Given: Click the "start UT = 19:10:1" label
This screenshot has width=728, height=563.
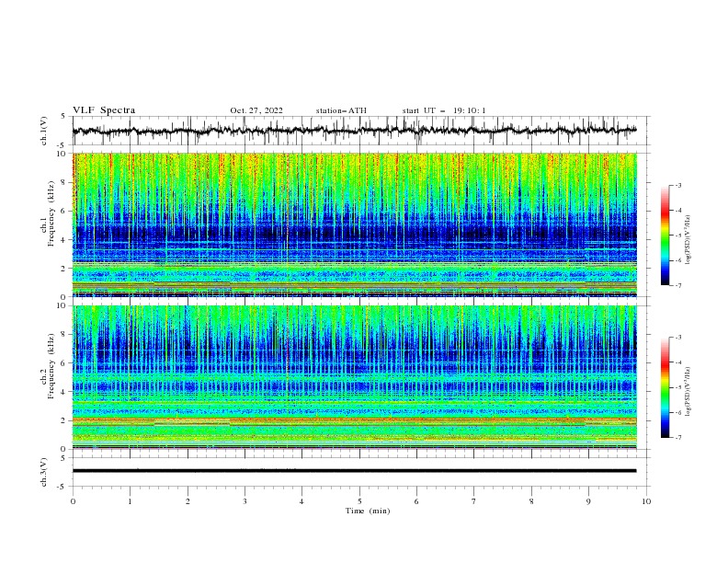Looking at the screenshot, I should point(444,110).
